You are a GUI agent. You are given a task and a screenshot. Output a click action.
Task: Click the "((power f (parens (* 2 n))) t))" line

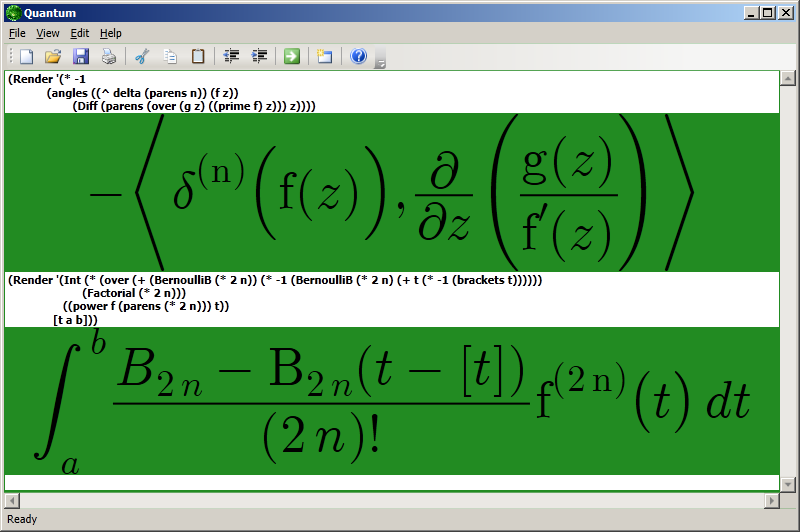[146, 307]
